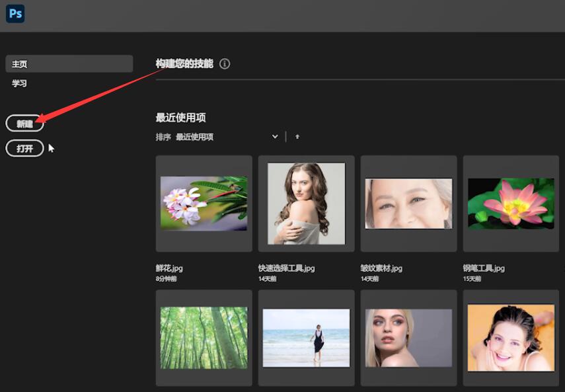
Task: Open the 鲜花.jpg flower thumbnail
Action: coord(204,204)
